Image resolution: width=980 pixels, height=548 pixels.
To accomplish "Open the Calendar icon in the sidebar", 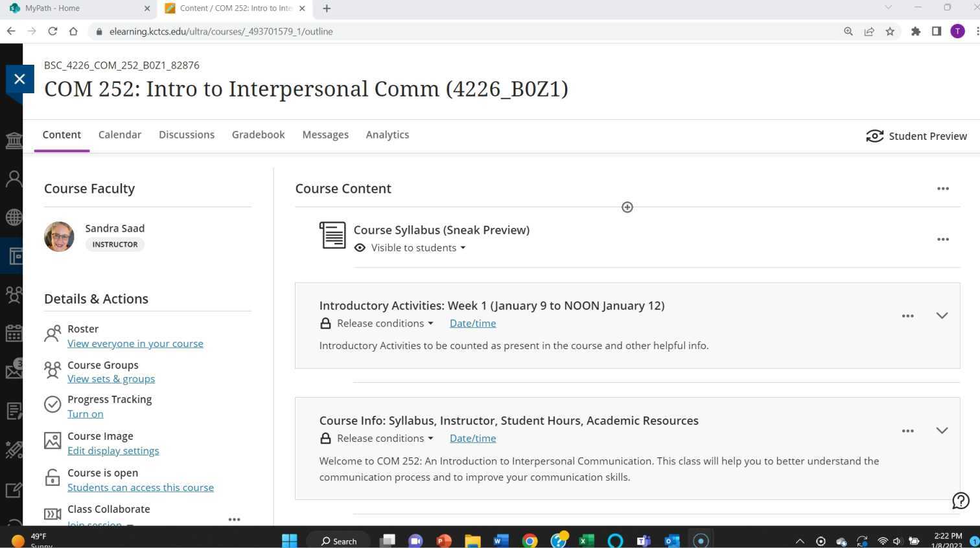I will click(14, 333).
